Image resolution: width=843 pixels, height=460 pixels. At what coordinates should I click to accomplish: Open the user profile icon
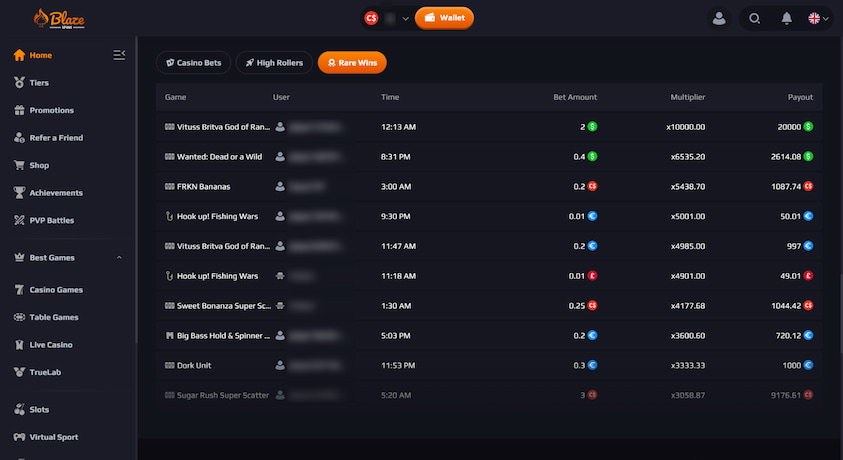(x=718, y=18)
